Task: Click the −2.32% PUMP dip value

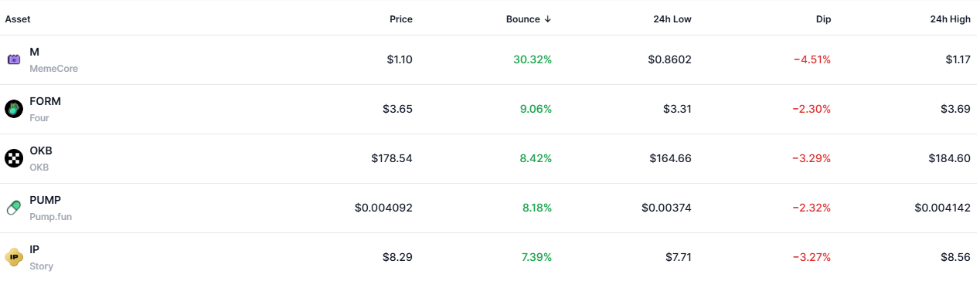Action: 812,208
